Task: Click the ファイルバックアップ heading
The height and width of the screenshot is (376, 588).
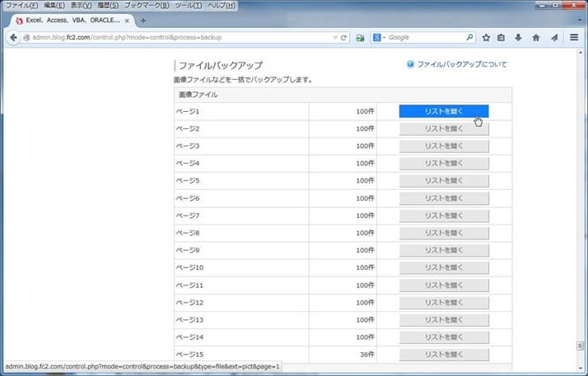Action: [x=221, y=66]
